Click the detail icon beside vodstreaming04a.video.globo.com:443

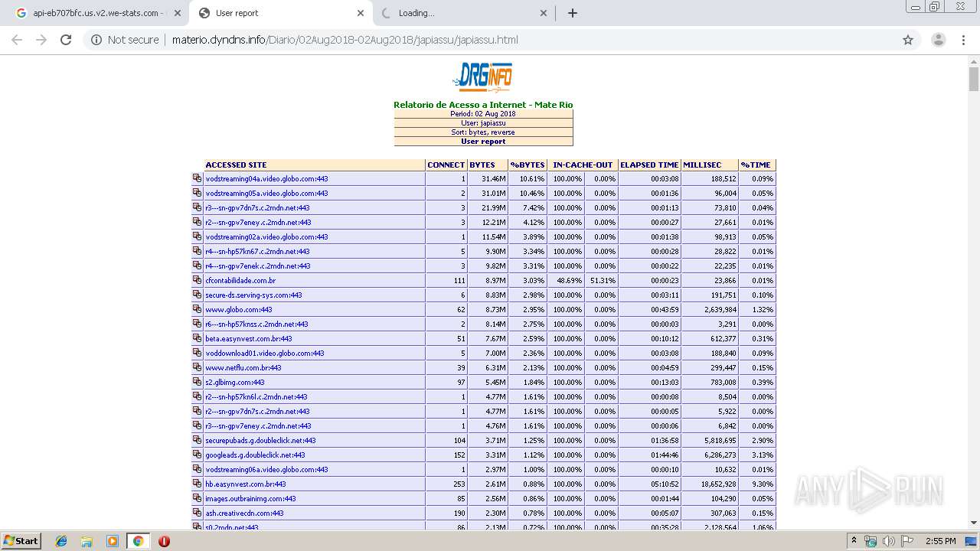click(x=197, y=178)
